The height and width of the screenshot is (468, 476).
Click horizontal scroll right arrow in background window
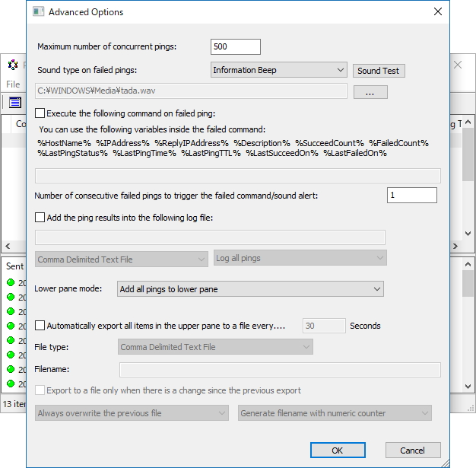[x=455, y=246]
